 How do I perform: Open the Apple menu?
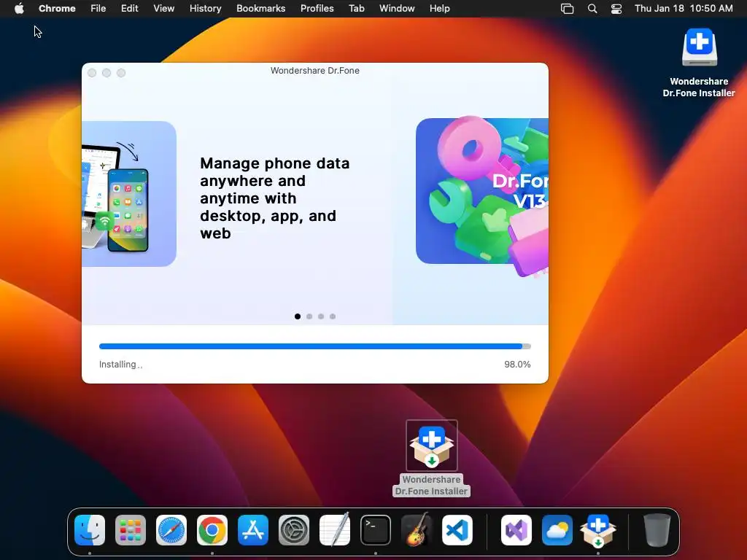[x=19, y=9]
